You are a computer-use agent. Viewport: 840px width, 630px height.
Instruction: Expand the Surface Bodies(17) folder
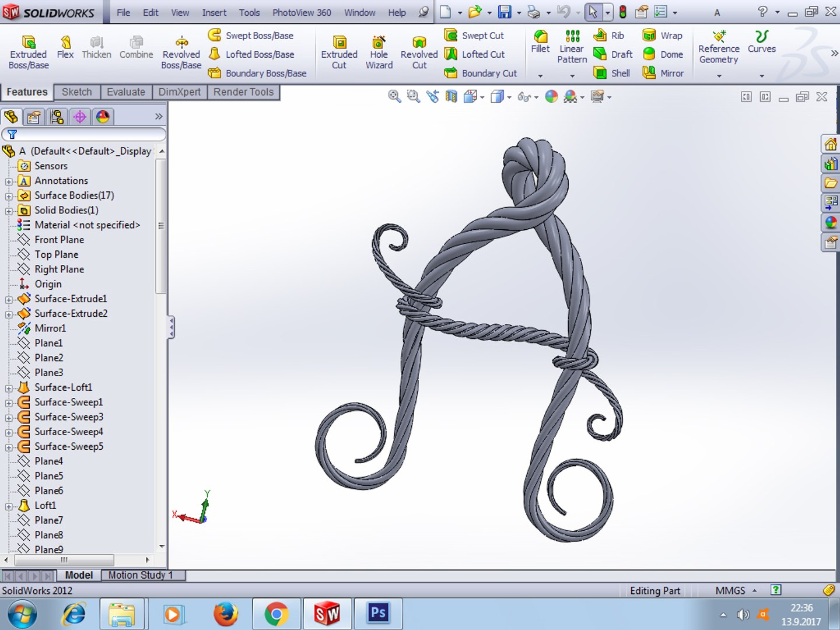tap(9, 196)
